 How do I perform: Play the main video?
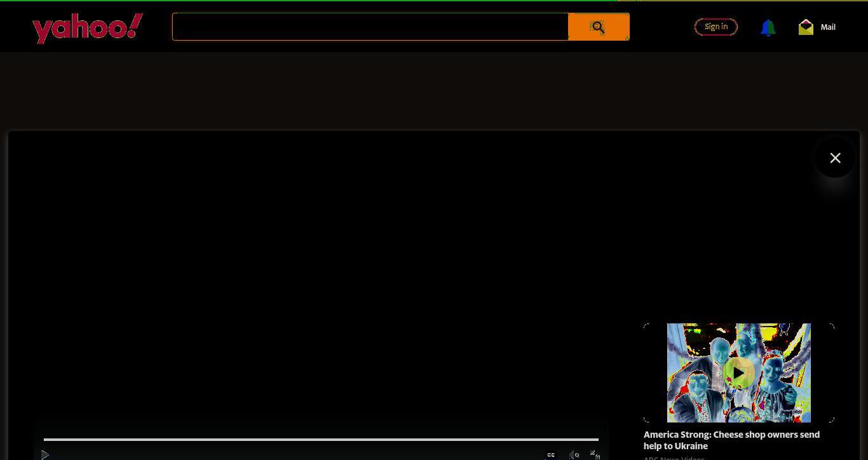[44, 455]
